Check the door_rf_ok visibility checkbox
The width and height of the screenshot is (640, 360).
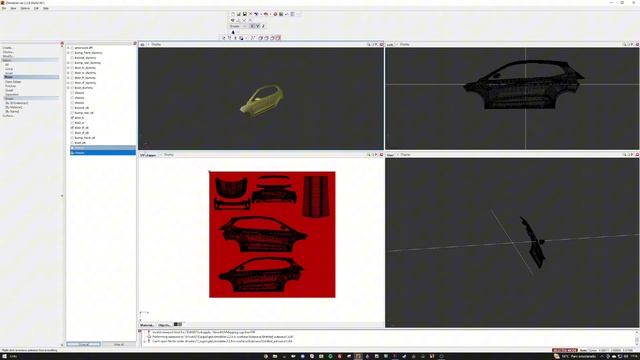(x=72, y=133)
